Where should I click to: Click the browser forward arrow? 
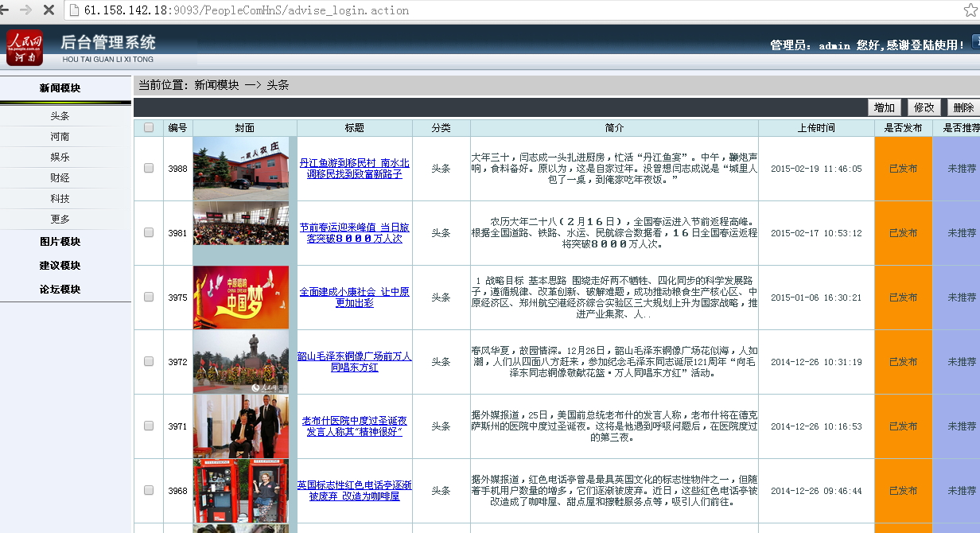click(26, 10)
